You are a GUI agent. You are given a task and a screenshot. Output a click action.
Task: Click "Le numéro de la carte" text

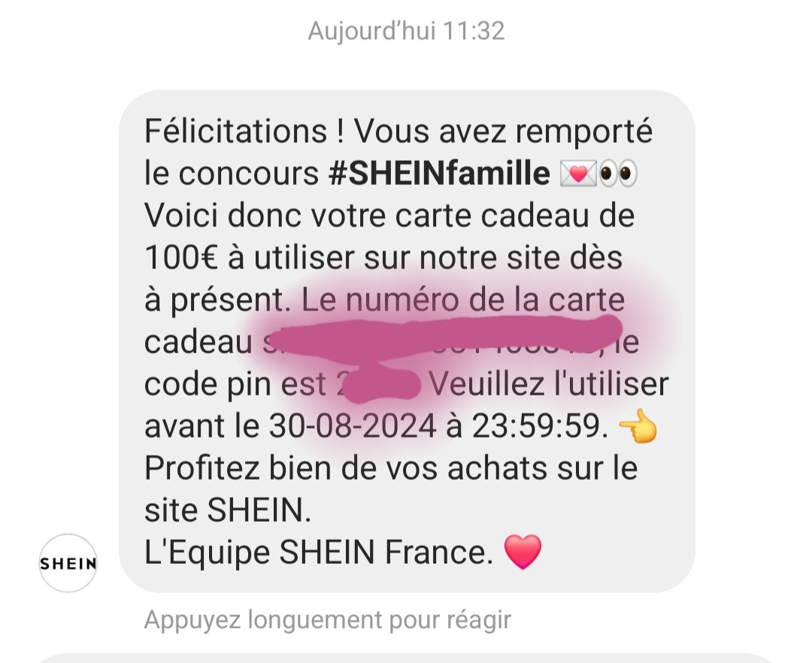[x=463, y=300]
